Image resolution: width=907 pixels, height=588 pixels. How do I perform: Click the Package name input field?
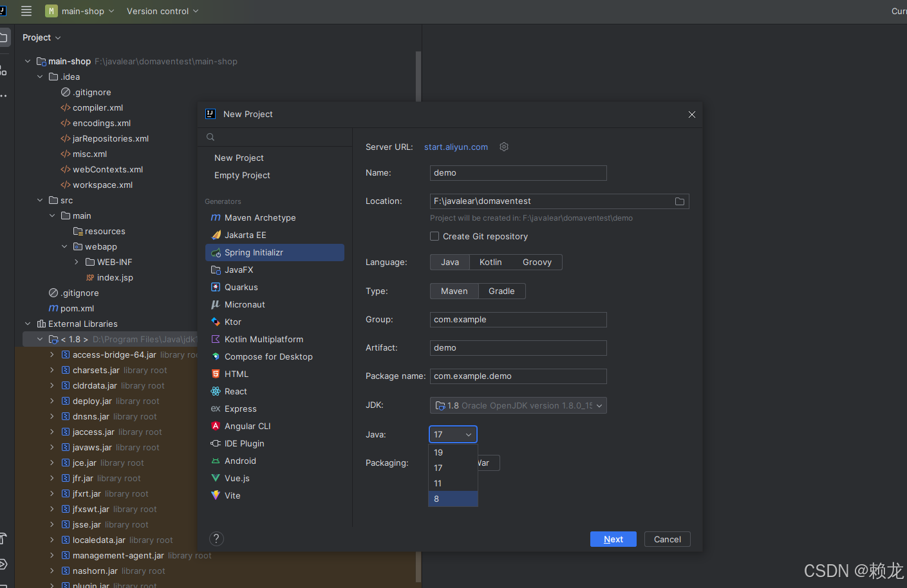(518, 376)
